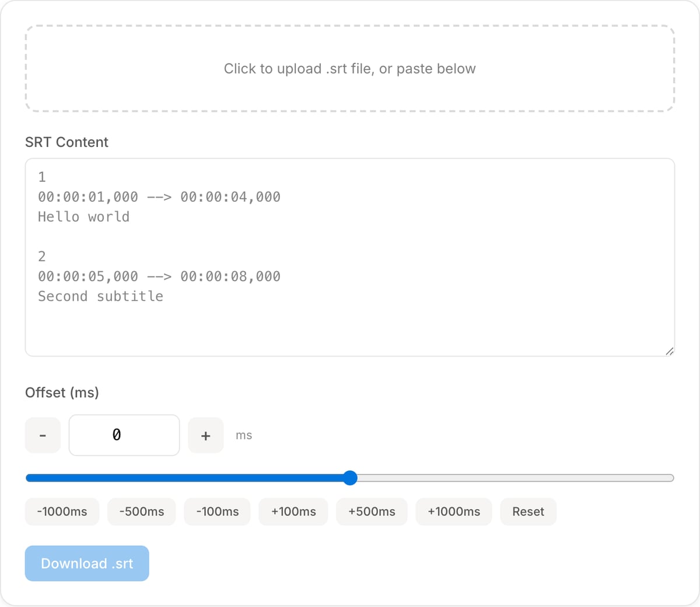The image size is (700, 607).
Task: Apply the -500ms preset
Action: point(141,511)
